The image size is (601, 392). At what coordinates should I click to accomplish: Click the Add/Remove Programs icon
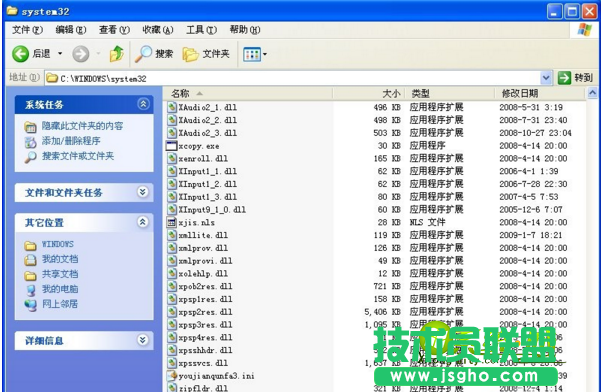tap(30, 142)
